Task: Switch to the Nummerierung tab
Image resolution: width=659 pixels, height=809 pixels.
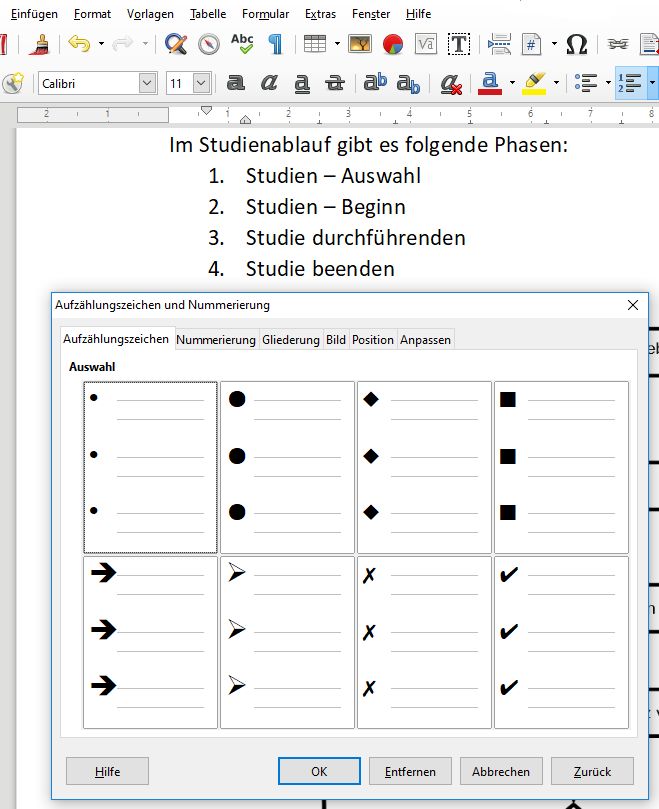Action: (x=216, y=340)
